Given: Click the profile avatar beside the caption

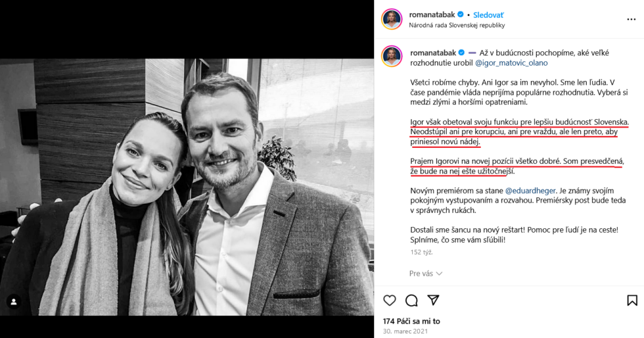Looking at the screenshot, I should click(x=392, y=57).
